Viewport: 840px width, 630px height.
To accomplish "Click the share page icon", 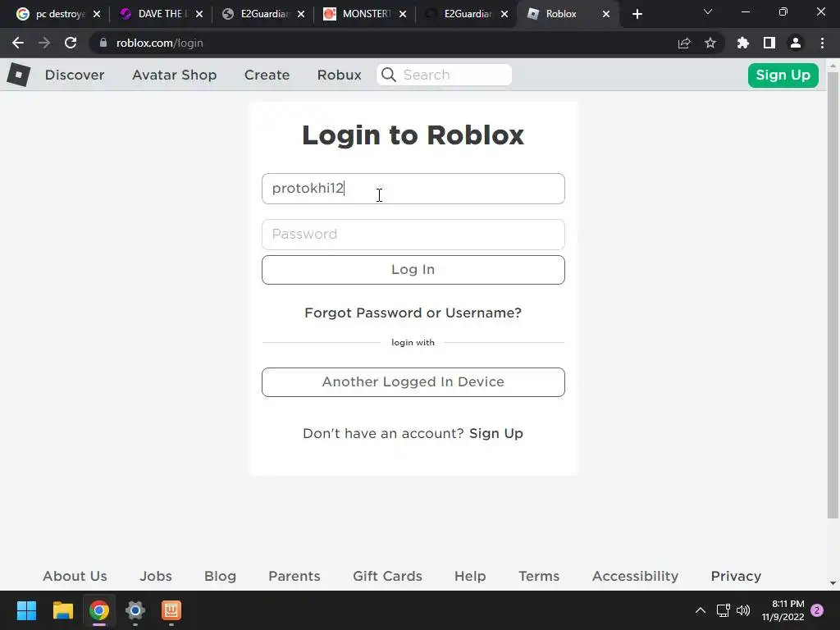I will 684,43.
